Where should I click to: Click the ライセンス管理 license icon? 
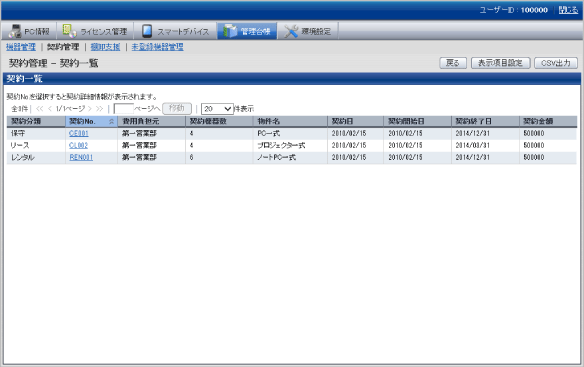[x=69, y=31]
